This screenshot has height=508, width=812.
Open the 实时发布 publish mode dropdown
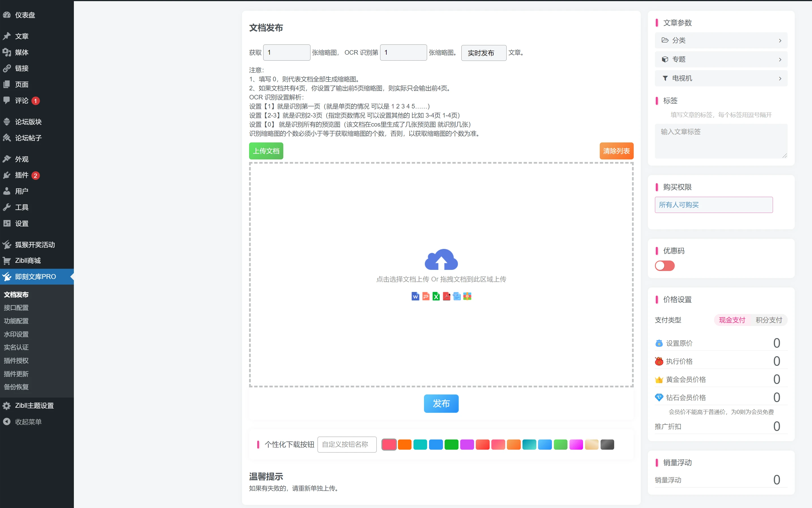484,53
